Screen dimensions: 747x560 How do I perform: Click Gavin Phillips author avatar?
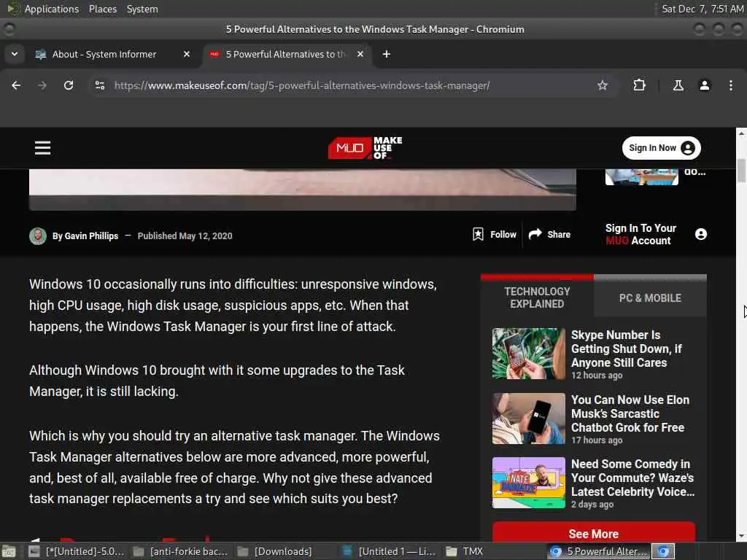click(x=38, y=236)
